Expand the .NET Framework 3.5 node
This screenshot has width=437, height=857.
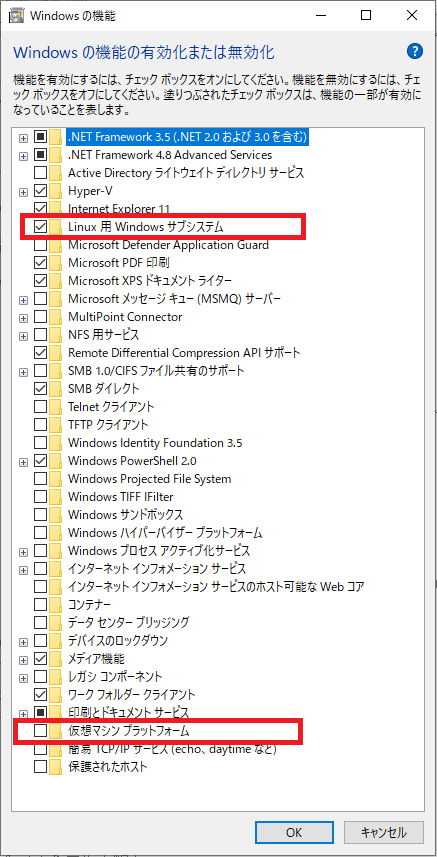(x=23, y=137)
